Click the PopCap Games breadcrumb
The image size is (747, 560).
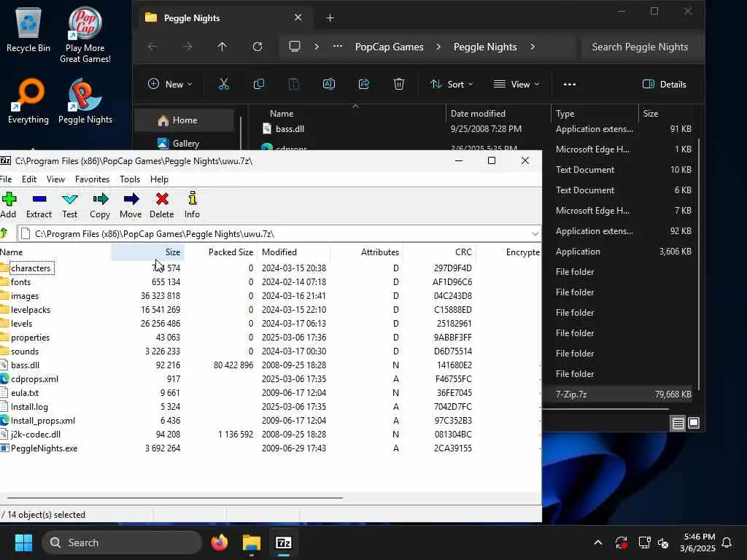[x=390, y=47]
